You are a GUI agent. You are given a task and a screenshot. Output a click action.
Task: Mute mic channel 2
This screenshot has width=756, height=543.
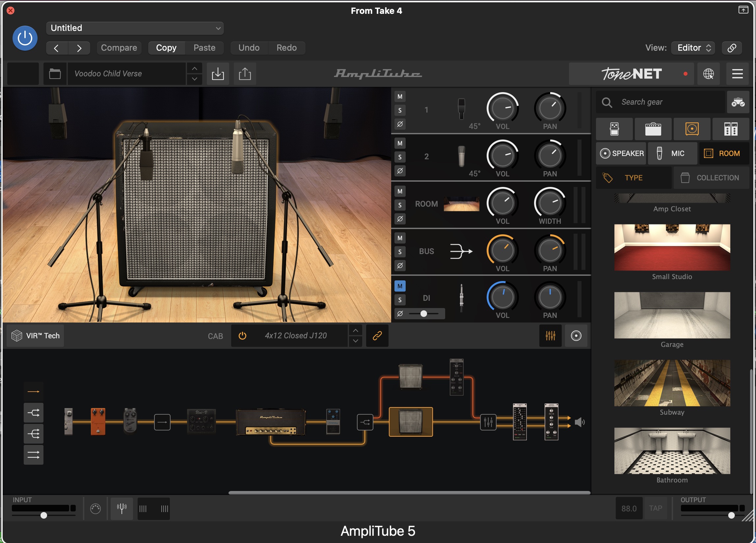click(400, 143)
